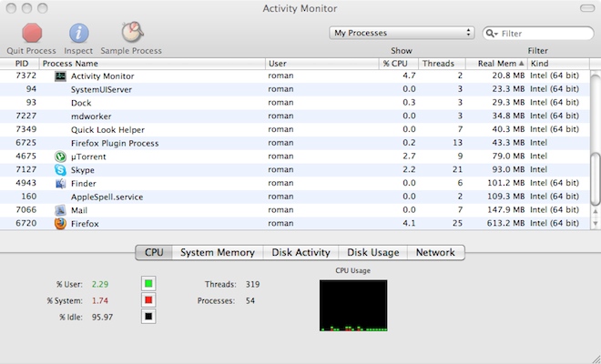Viewport: 601px width, 364px height.
Task: Open the Disk Activity tab
Action: point(300,252)
